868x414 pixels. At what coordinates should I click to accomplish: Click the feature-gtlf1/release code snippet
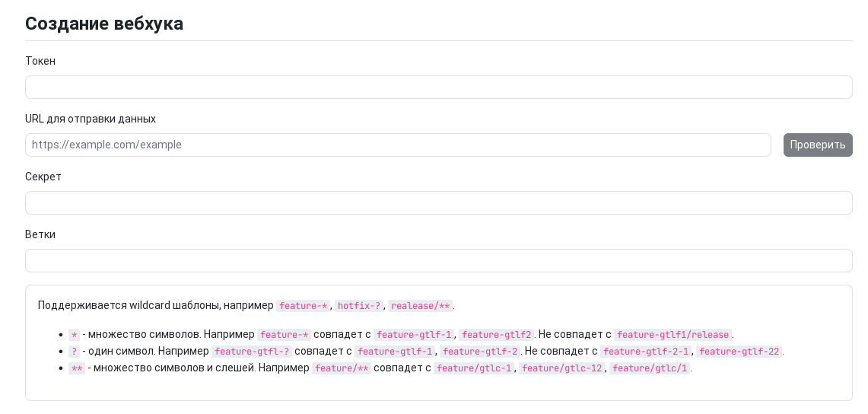(x=672, y=334)
